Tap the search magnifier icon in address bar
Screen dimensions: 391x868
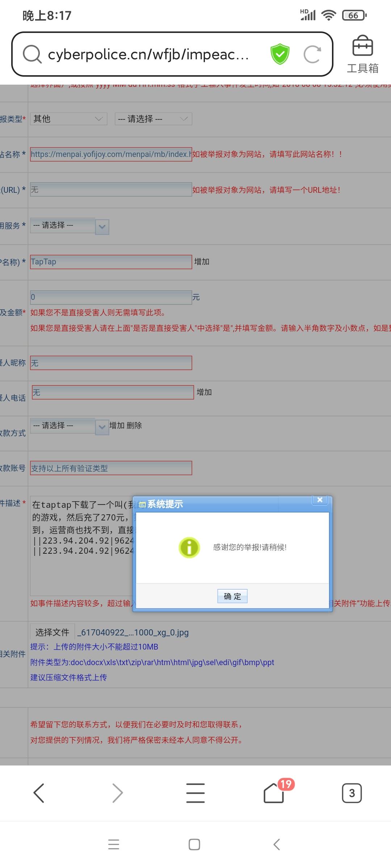click(x=32, y=54)
